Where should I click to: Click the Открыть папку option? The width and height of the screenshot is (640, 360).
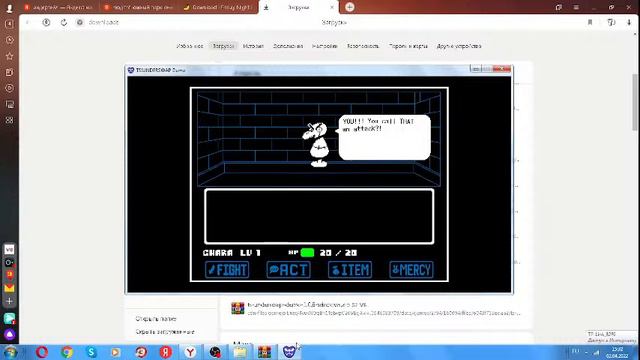(x=156, y=319)
